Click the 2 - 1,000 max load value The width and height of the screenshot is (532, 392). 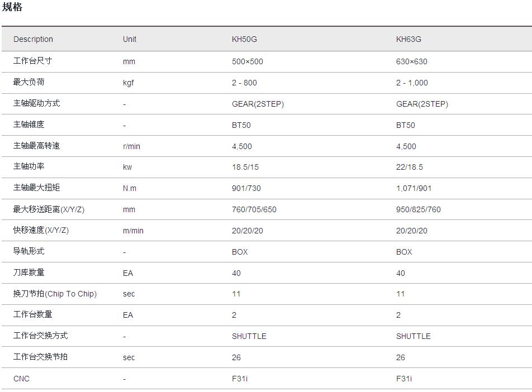click(412, 83)
